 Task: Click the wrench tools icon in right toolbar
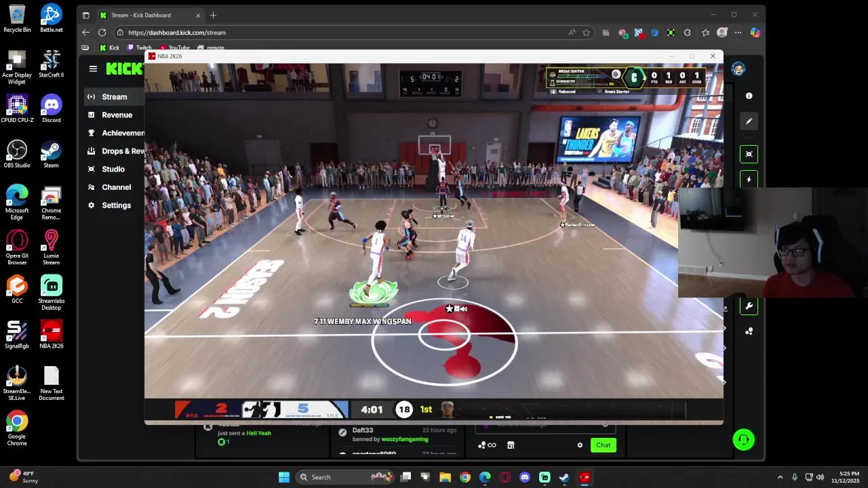[749, 306]
